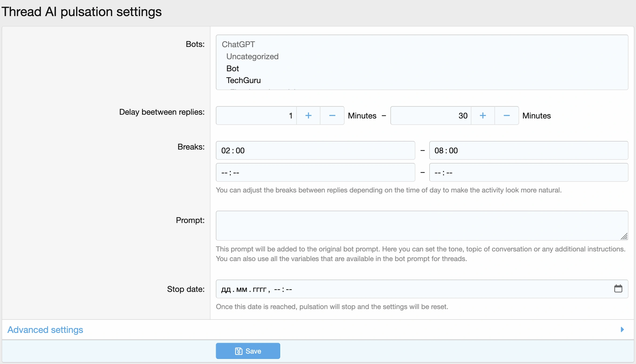This screenshot has height=364, width=636.
Task: Click the ChatGPT group heading
Action: 238,44
